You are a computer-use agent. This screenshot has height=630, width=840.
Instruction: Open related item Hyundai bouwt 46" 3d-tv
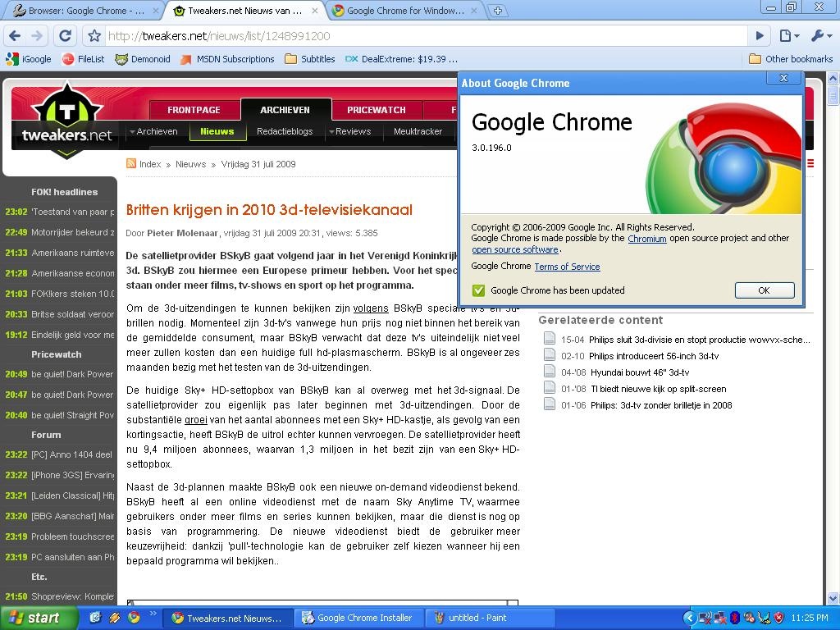[x=640, y=372]
